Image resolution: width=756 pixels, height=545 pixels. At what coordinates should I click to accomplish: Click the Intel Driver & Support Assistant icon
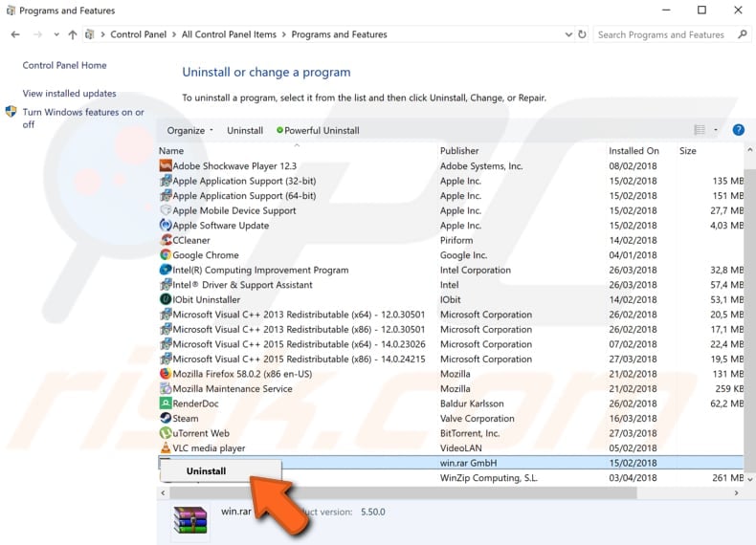point(166,285)
